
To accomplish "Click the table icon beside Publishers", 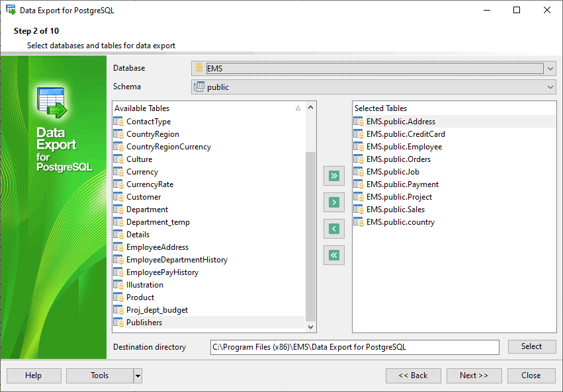I will coord(118,323).
